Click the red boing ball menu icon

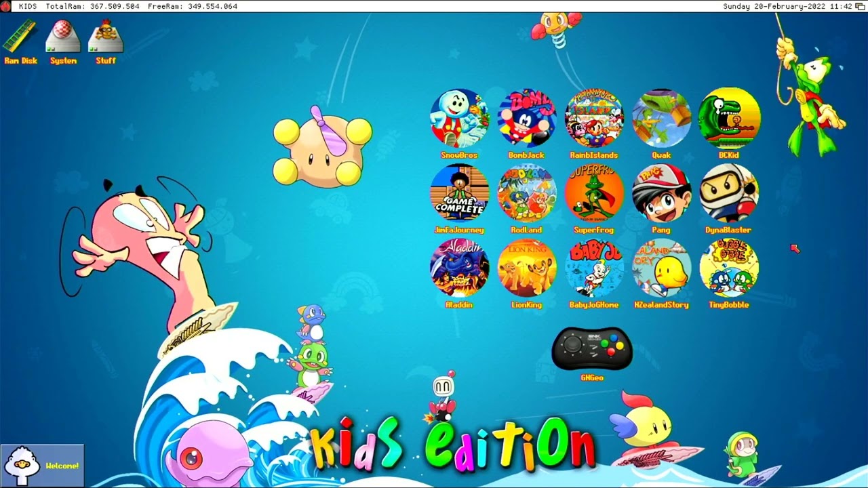tap(5, 6)
